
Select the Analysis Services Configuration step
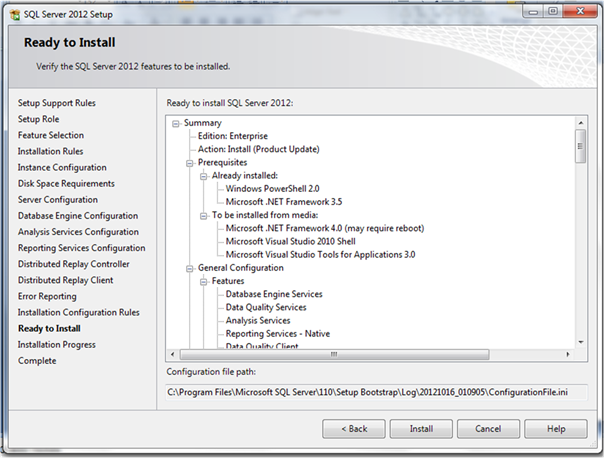point(78,232)
